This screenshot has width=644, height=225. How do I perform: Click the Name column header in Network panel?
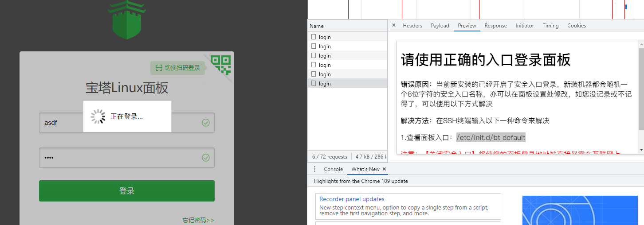348,26
